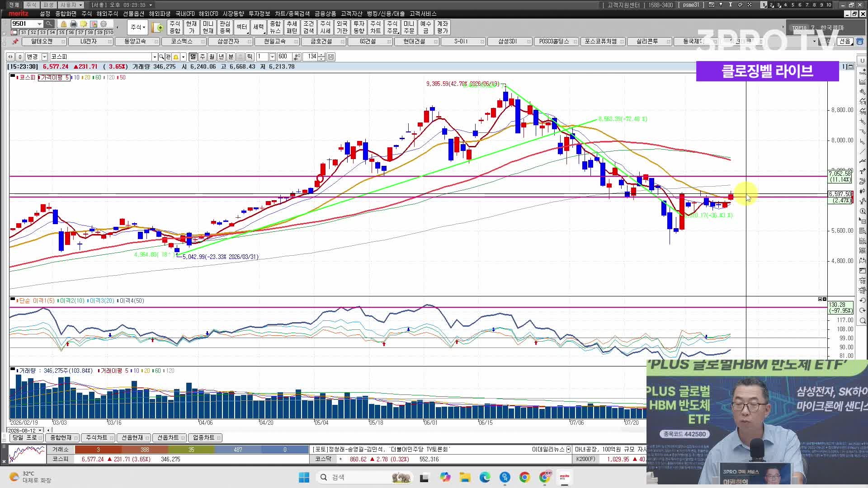Click the 조건검색 toolbar button

tap(308, 27)
